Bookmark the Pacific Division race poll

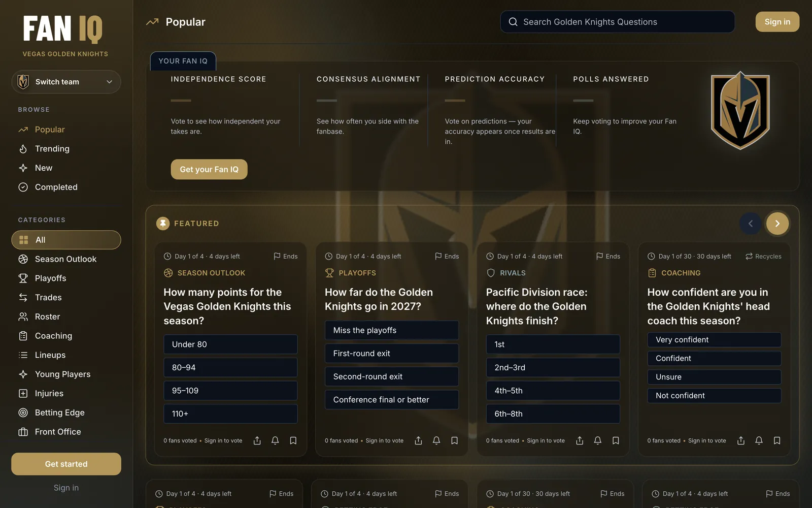click(616, 440)
